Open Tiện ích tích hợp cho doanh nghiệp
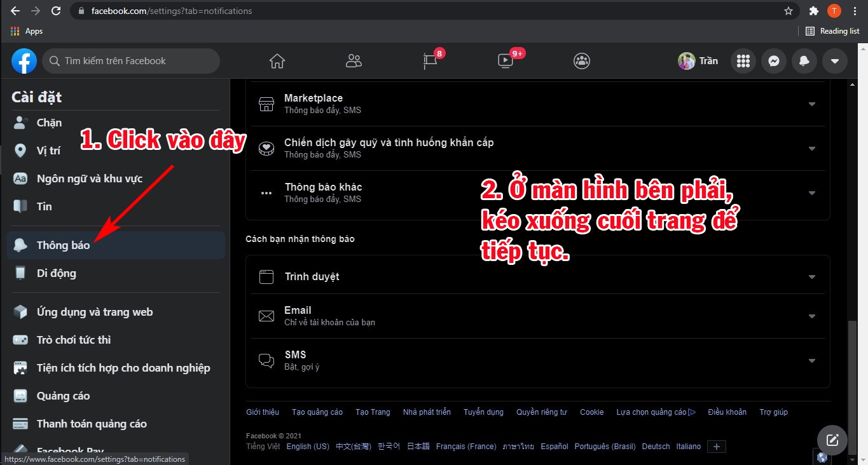The width and height of the screenshot is (868, 465). 116,368
